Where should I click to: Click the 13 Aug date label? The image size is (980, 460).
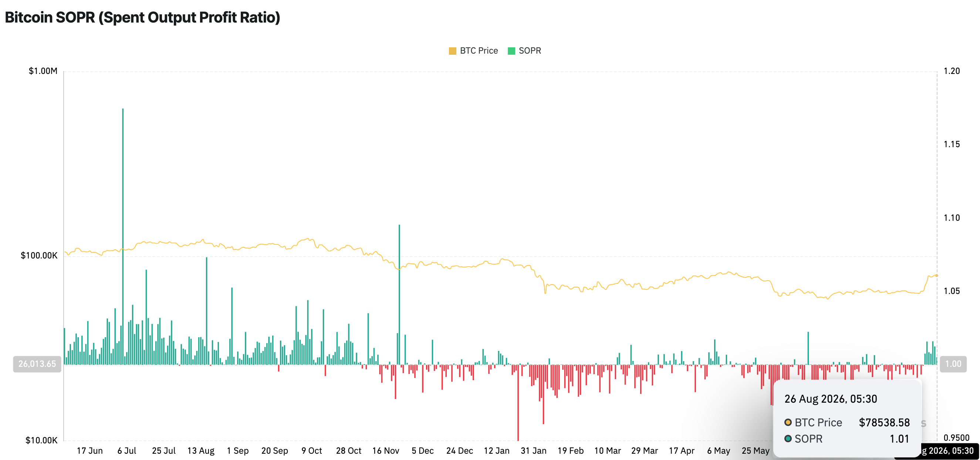click(201, 451)
